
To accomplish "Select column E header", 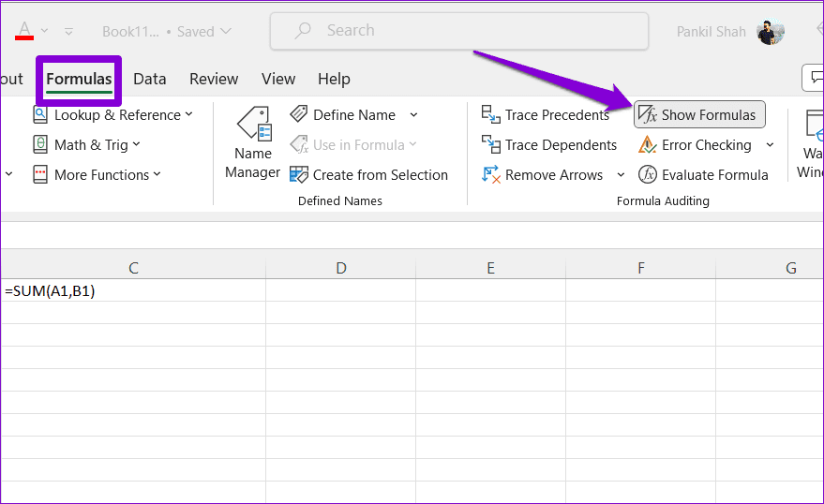I will [x=490, y=268].
